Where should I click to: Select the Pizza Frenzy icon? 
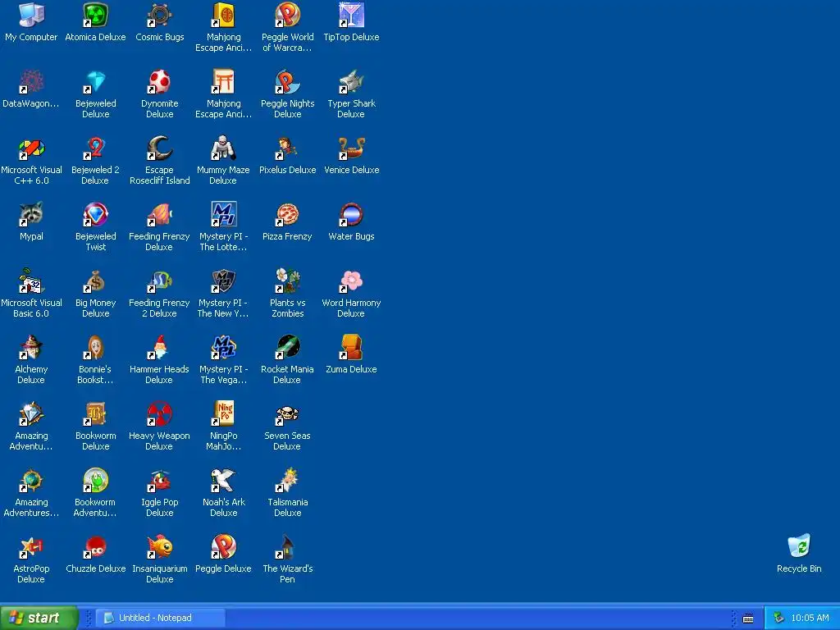point(287,214)
